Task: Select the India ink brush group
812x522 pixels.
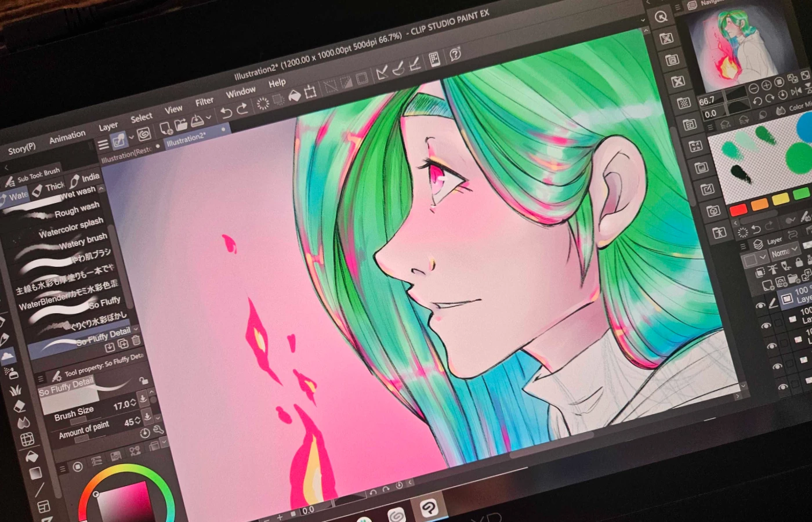Action: click(84, 179)
